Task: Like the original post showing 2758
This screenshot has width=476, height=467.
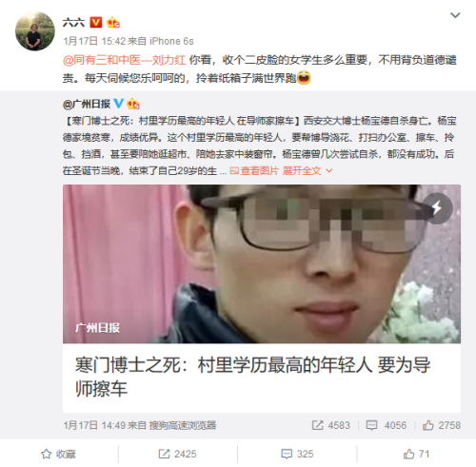Action: [x=442, y=425]
